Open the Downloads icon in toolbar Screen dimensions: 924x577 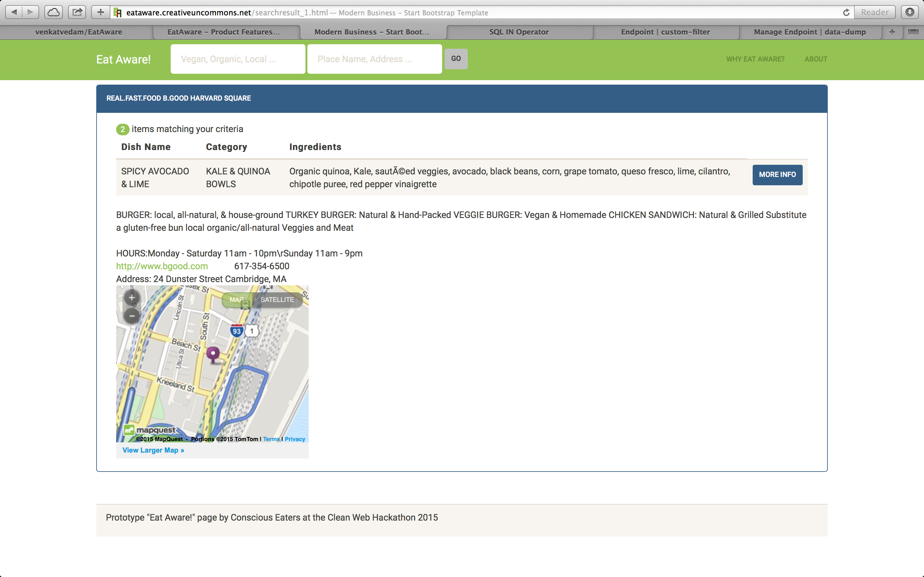910,12
